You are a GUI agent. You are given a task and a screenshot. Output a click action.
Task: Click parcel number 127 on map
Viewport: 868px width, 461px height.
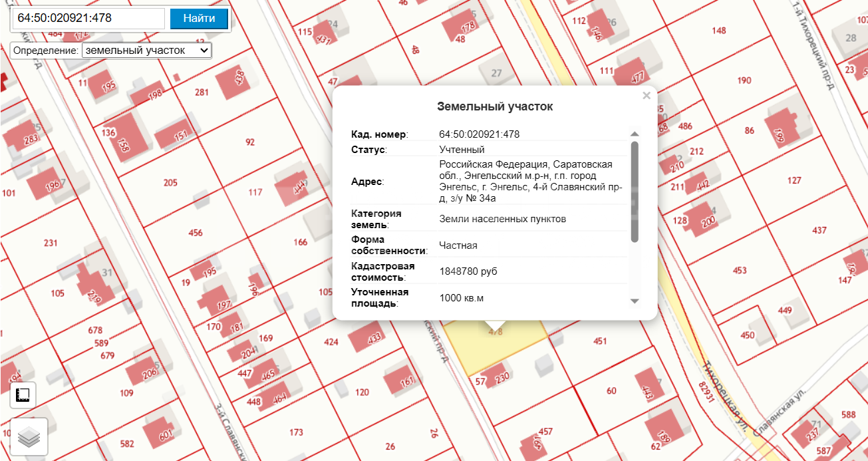(794, 181)
